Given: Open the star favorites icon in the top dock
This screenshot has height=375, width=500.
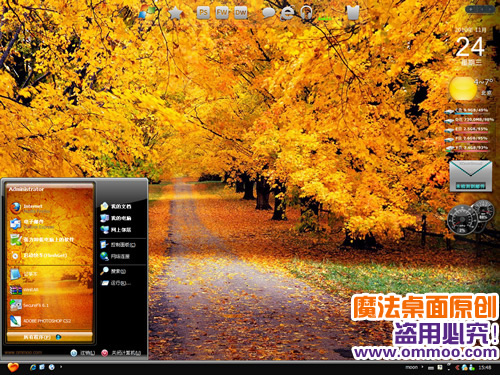Looking at the screenshot, I should [x=175, y=14].
